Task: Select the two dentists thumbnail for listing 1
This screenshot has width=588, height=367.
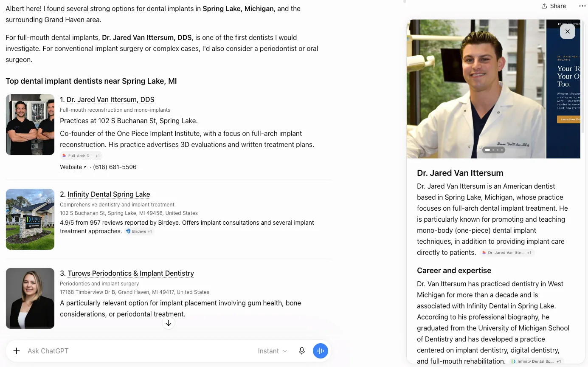Action: coord(30,125)
